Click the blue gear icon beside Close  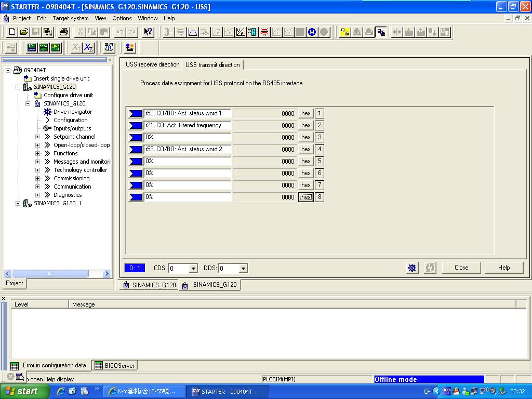(412, 268)
